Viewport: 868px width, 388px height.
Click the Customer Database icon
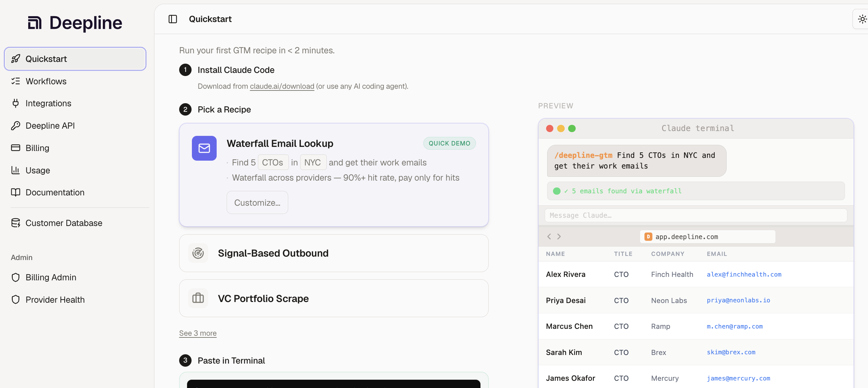tap(16, 223)
